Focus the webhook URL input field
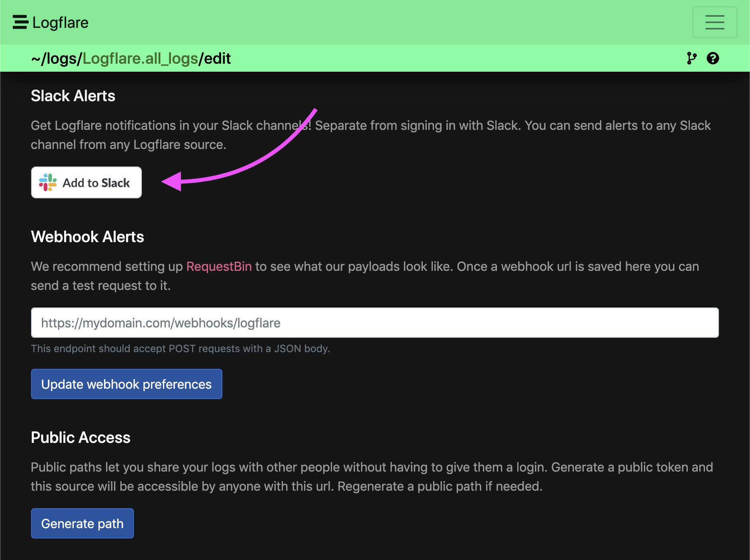The width and height of the screenshot is (750, 560). tap(375, 323)
